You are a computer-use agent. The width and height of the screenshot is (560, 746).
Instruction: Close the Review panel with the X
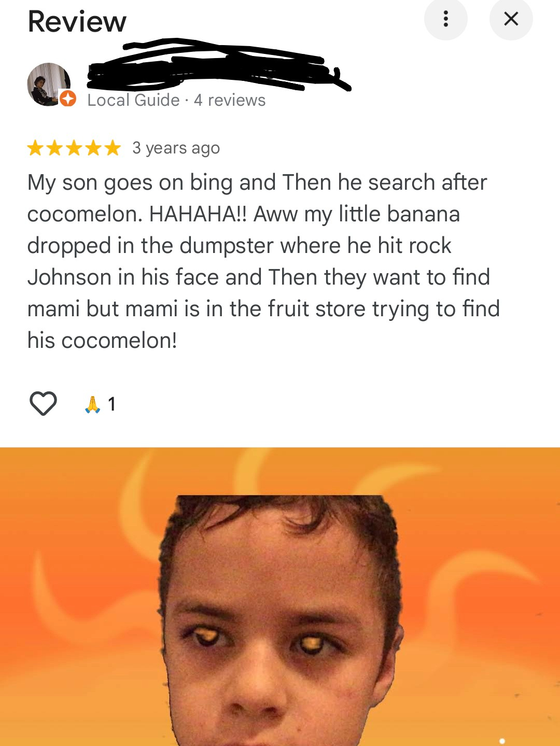pos(511,19)
